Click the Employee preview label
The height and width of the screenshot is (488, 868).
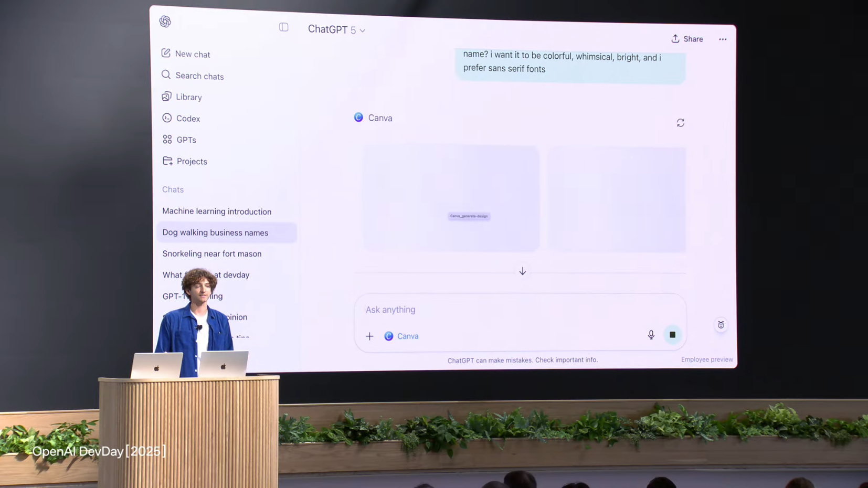[707, 359]
